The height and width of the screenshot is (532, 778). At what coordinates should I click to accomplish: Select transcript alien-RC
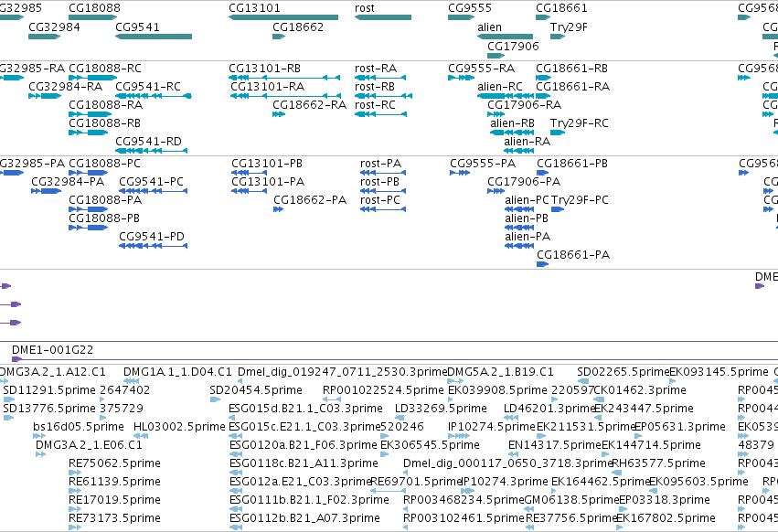pyautogui.click(x=500, y=86)
